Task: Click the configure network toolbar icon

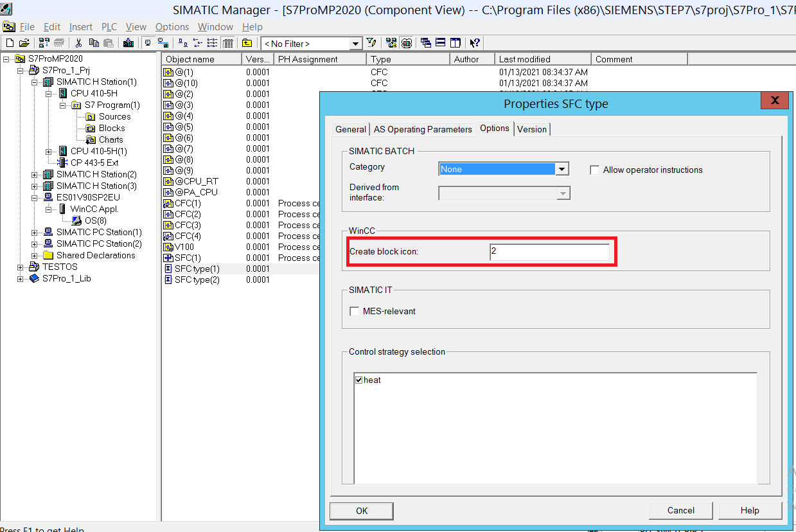Action: coord(391,43)
